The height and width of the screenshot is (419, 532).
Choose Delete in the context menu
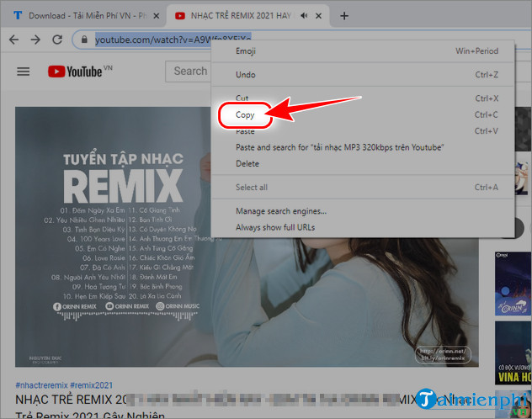363,163
